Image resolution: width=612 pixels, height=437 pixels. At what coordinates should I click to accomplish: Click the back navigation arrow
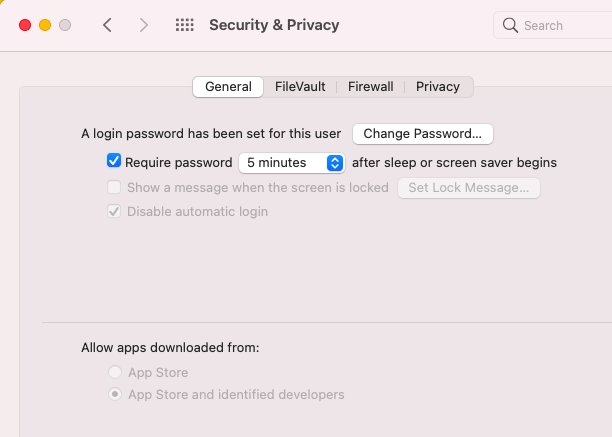point(107,25)
